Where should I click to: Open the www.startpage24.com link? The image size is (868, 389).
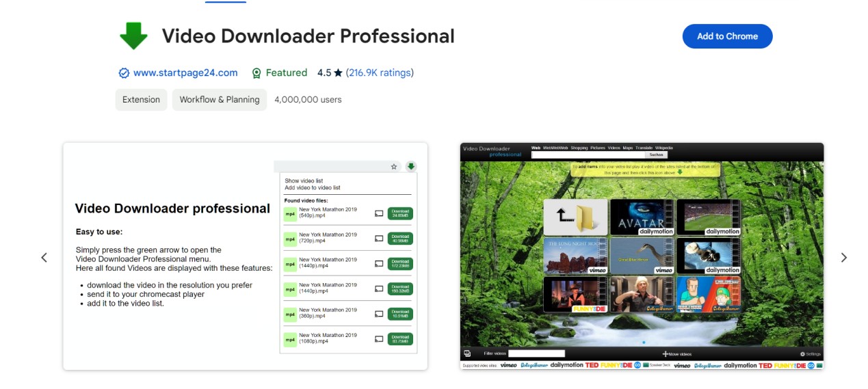185,73
